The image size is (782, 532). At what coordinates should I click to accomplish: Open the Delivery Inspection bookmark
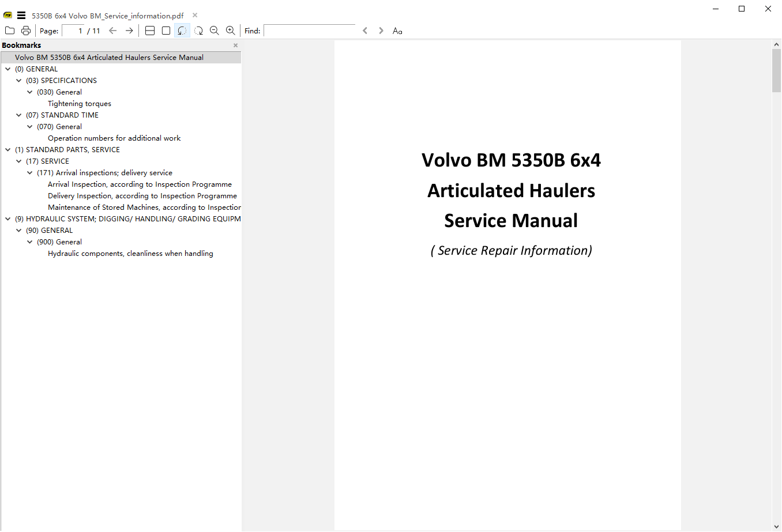click(x=142, y=195)
